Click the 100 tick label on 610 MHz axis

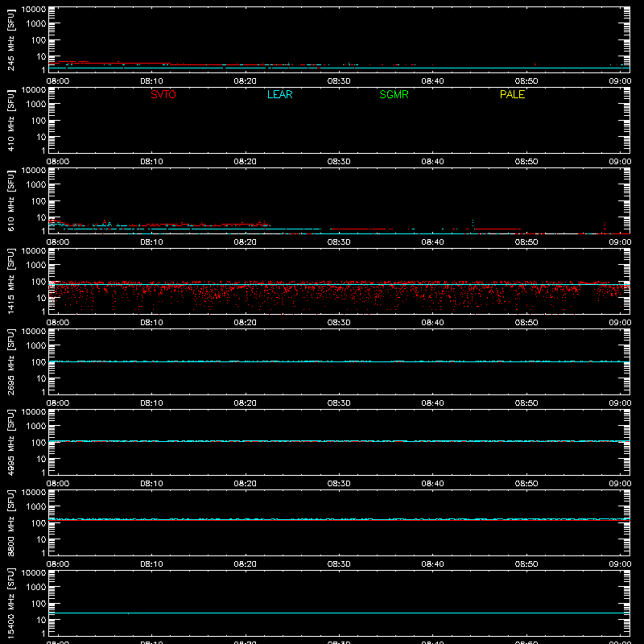38,201
